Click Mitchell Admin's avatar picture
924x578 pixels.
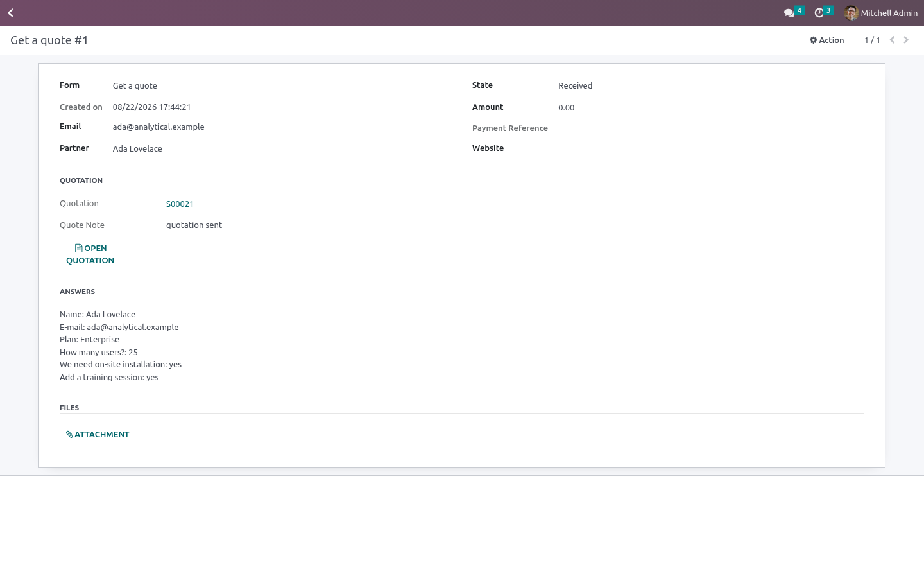point(851,13)
